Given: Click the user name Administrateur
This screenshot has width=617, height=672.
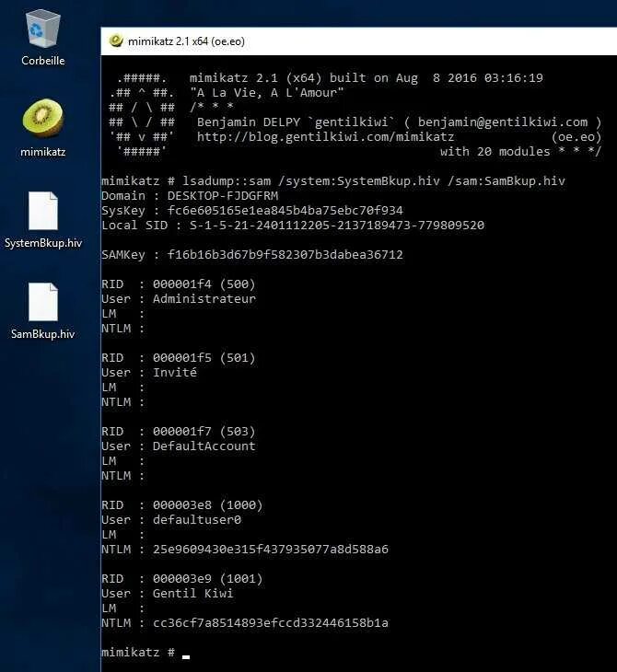Looking at the screenshot, I should click(x=204, y=298).
